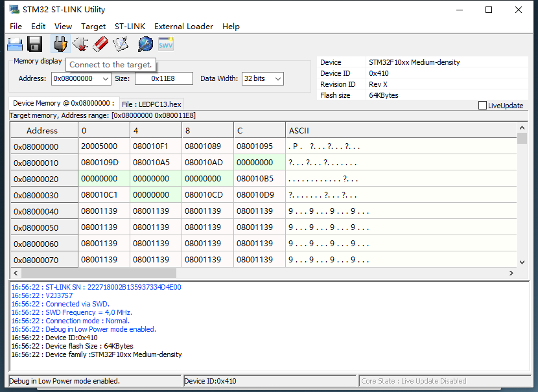This screenshot has height=392, width=538.
Task: Click row address 0x08000020
Action: pyautogui.click(x=44, y=179)
